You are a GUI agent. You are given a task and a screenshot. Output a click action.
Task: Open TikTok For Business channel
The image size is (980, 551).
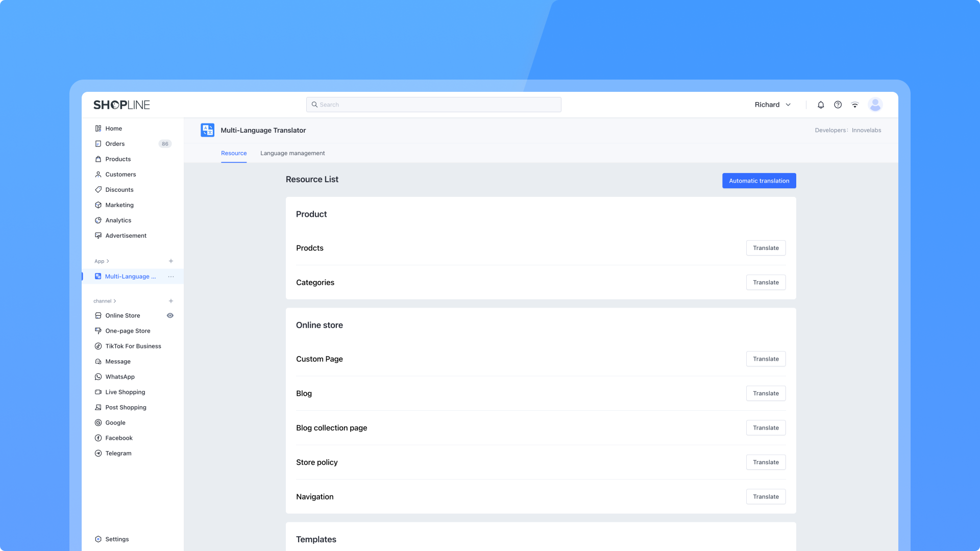(x=133, y=346)
